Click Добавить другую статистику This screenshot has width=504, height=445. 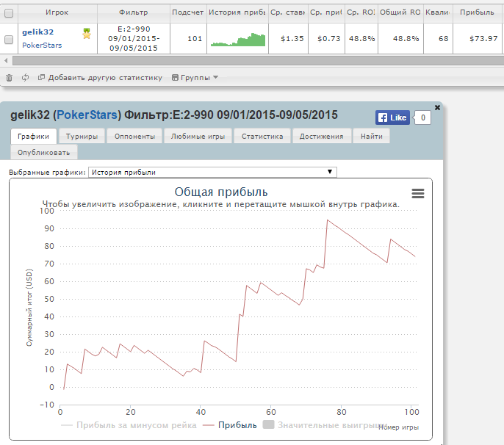pos(100,77)
